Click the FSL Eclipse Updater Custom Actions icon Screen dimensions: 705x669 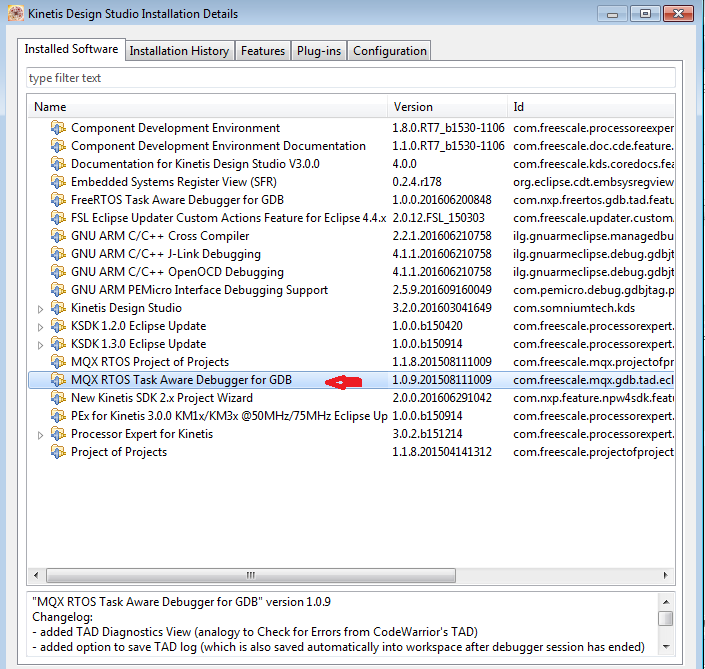tap(58, 218)
